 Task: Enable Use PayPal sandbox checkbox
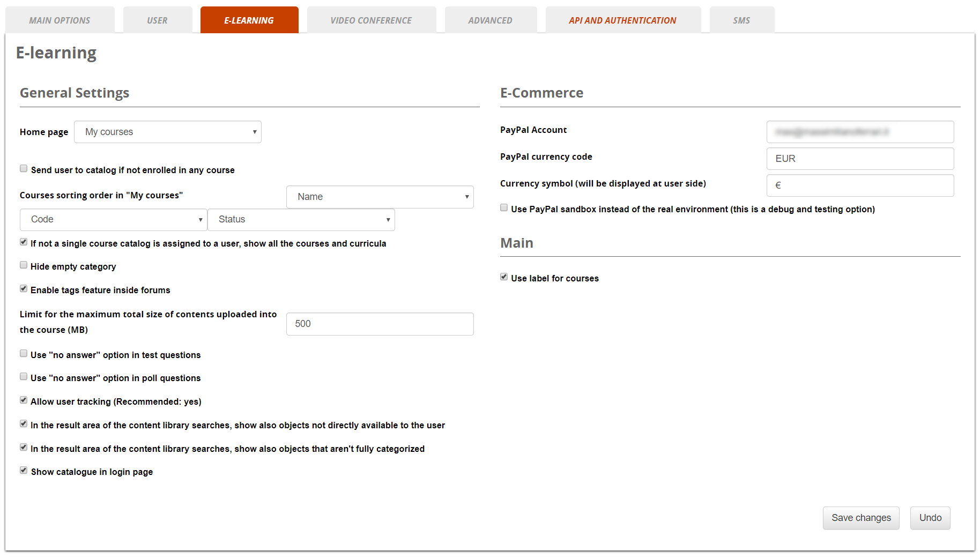504,208
